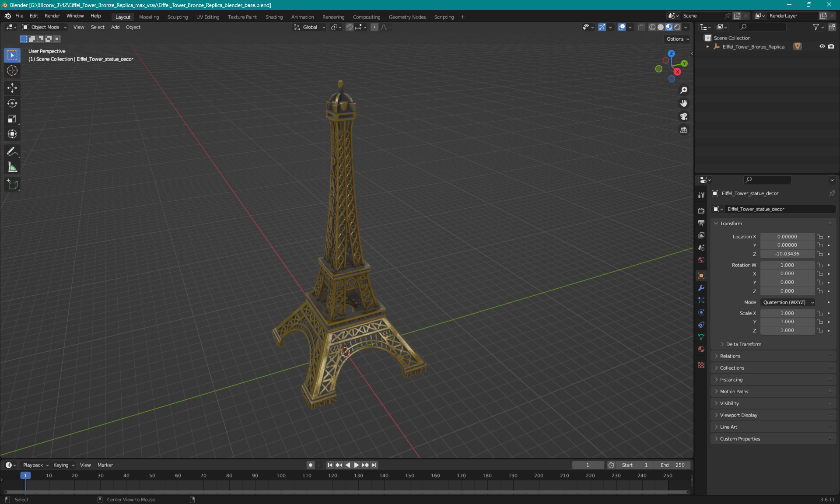Screen dimensions: 840x504
Task: Select the Cursor tool in the toolbar
Action: click(x=12, y=70)
